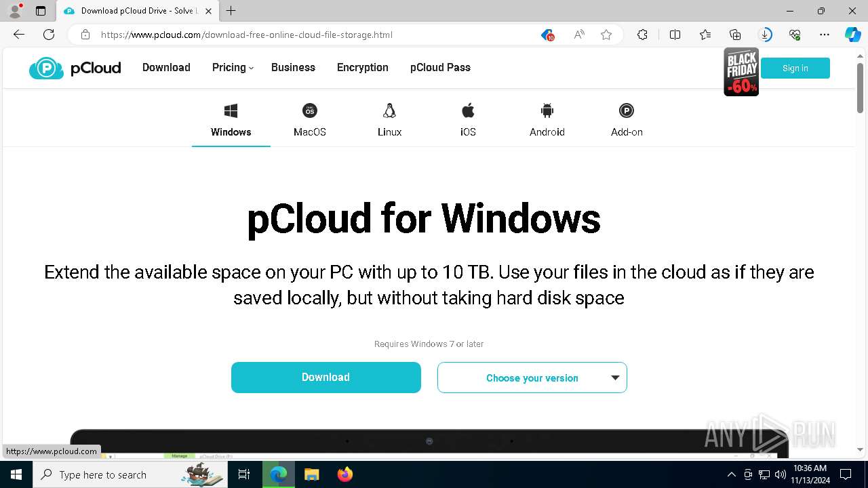
Task: Click the Black Friday -60% banner
Action: point(741,72)
